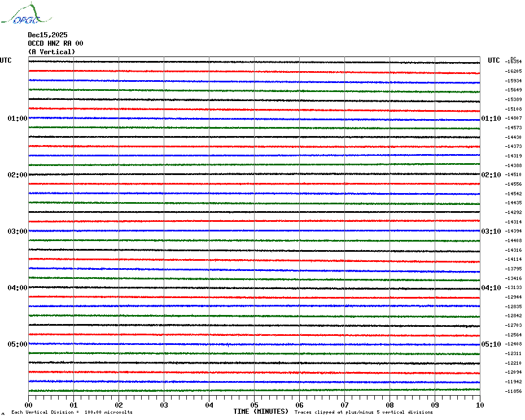Click the TIME (MINUTES) axis title

261,412
